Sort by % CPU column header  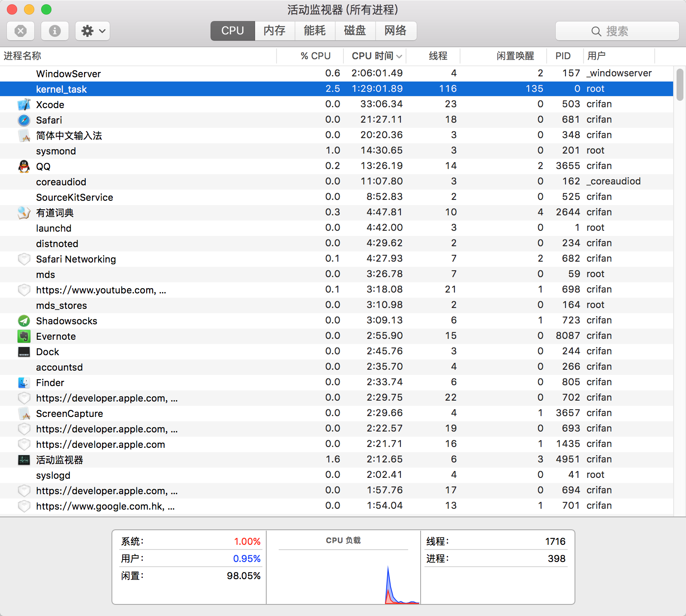(310, 56)
